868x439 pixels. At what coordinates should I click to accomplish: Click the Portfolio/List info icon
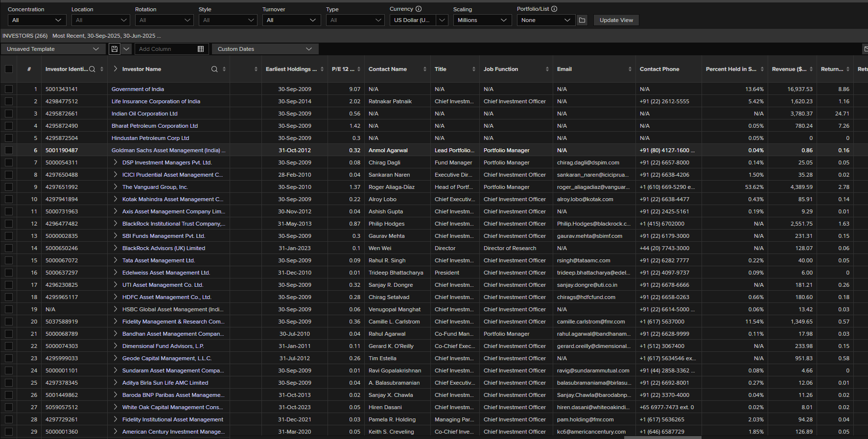point(554,9)
